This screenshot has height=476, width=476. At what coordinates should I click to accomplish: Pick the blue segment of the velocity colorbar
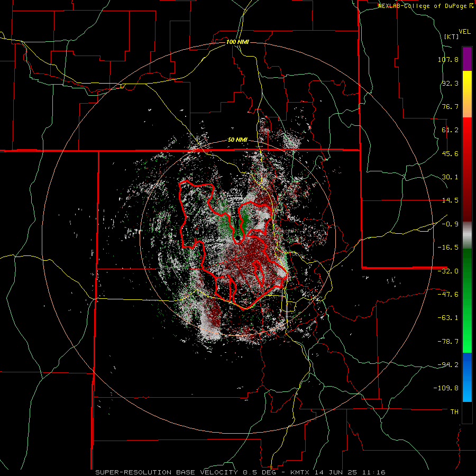pos(467,377)
